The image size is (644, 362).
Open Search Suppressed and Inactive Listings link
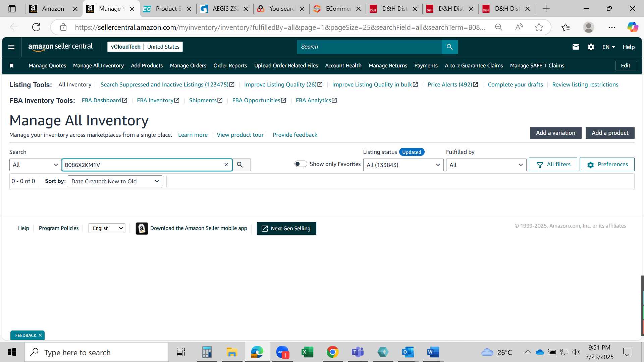coord(167,85)
